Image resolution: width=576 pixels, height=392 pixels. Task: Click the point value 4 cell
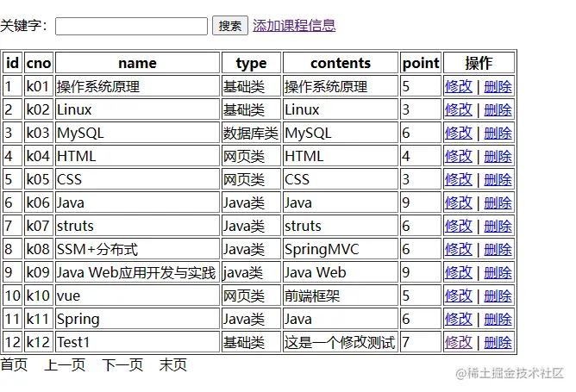421,156
